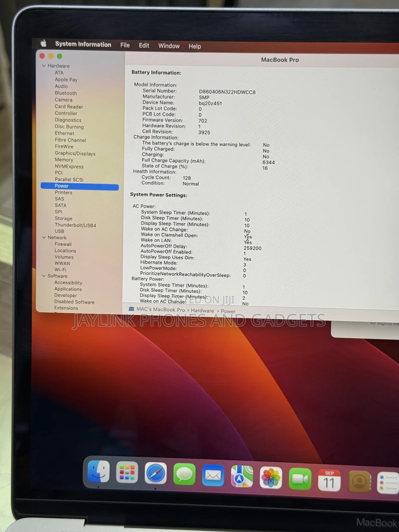Open the File menu
399x532 pixels.
tap(125, 45)
